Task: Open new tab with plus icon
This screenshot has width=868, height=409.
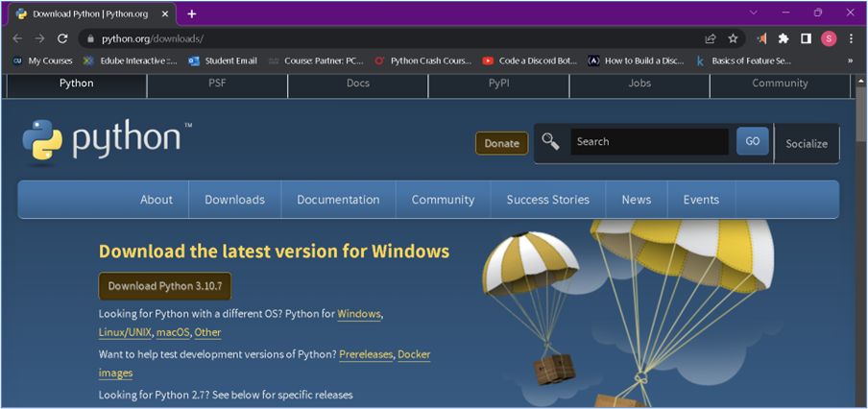Action: pyautogui.click(x=191, y=13)
